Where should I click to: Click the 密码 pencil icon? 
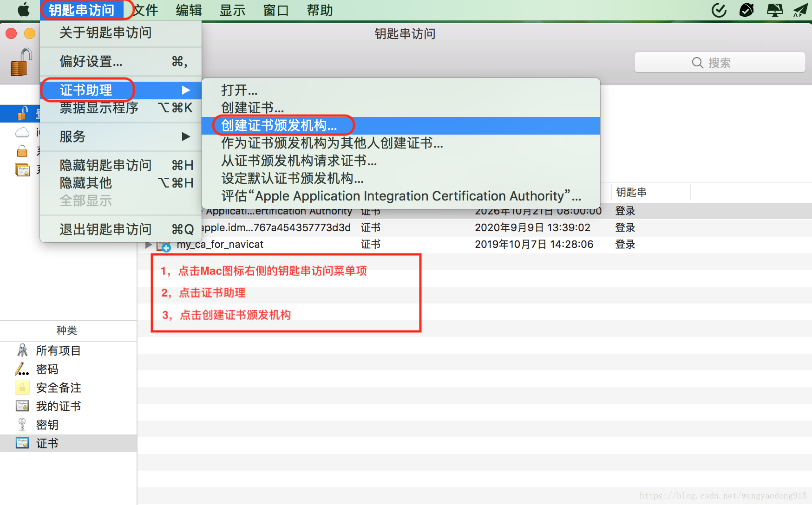22,369
